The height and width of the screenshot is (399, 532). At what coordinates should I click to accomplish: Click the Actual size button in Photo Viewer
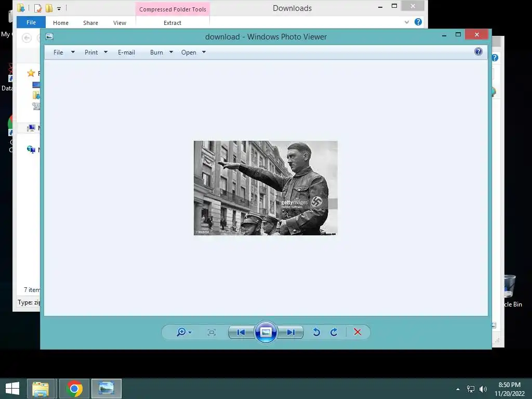[211, 332]
